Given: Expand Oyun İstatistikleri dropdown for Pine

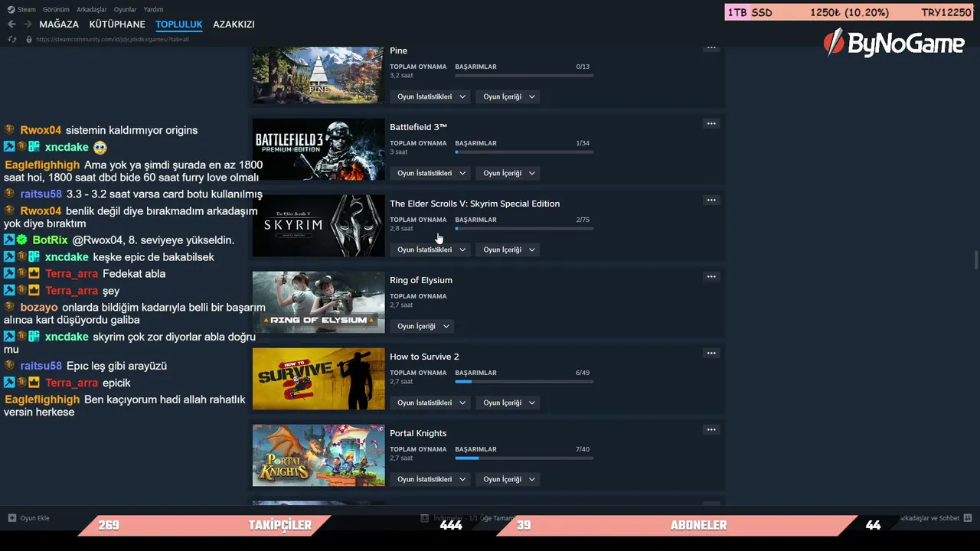Looking at the screenshot, I should click(430, 96).
